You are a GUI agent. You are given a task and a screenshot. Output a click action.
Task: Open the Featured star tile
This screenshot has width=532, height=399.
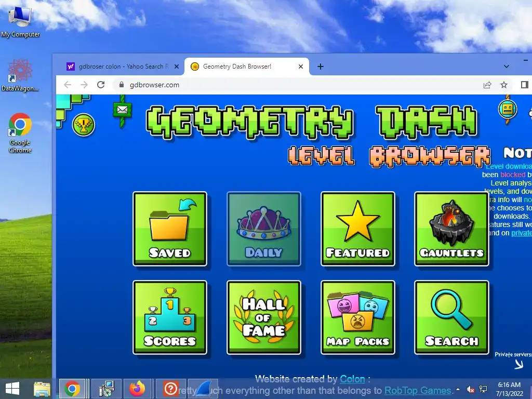[357, 229]
